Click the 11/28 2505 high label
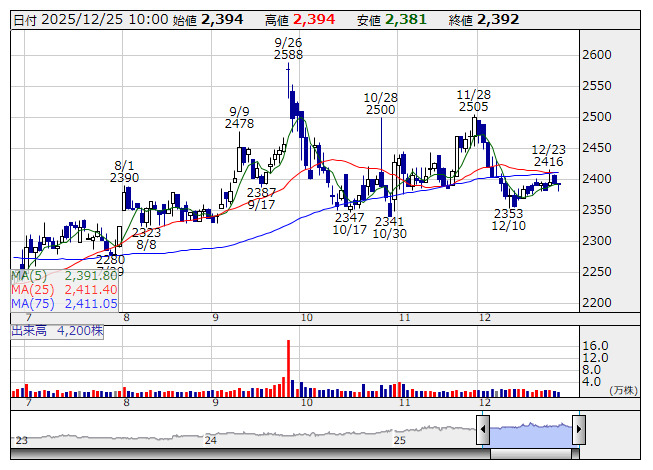This screenshot has width=653, height=470. 474,101
